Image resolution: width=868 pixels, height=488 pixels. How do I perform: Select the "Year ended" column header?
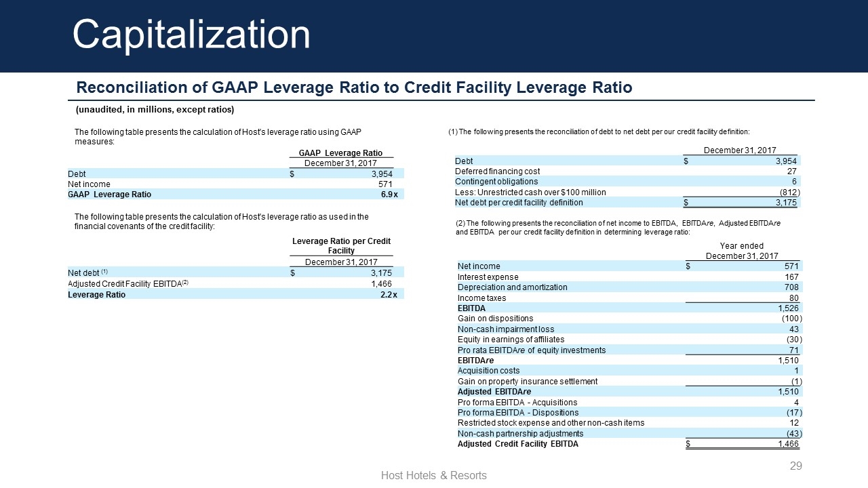coord(743,246)
